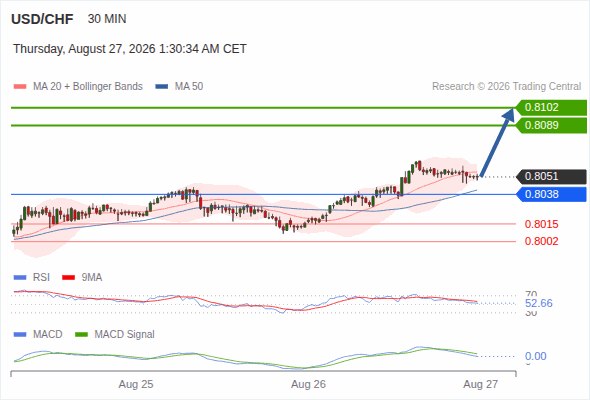Viewport: 590px width, 400px height.
Task: Click the USD/CHF pair title
Action: point(42,19)
